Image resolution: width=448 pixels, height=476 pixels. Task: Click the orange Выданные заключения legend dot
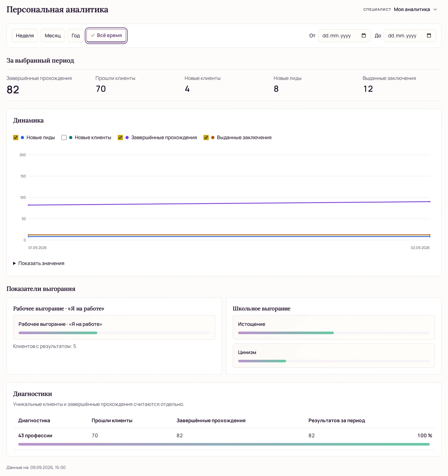tap(213, 138)
